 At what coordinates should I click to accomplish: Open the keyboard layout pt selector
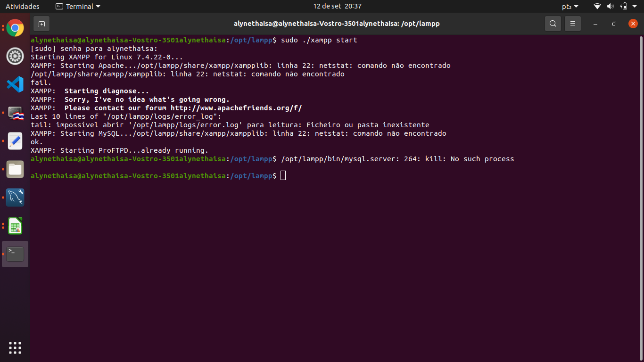click(x=570, y=7)
